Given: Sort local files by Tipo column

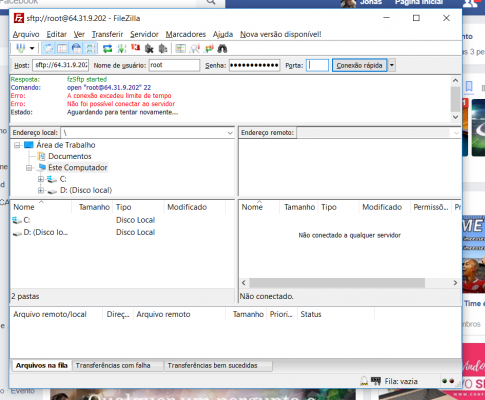Looking at the screenshot, I should 139,207.
